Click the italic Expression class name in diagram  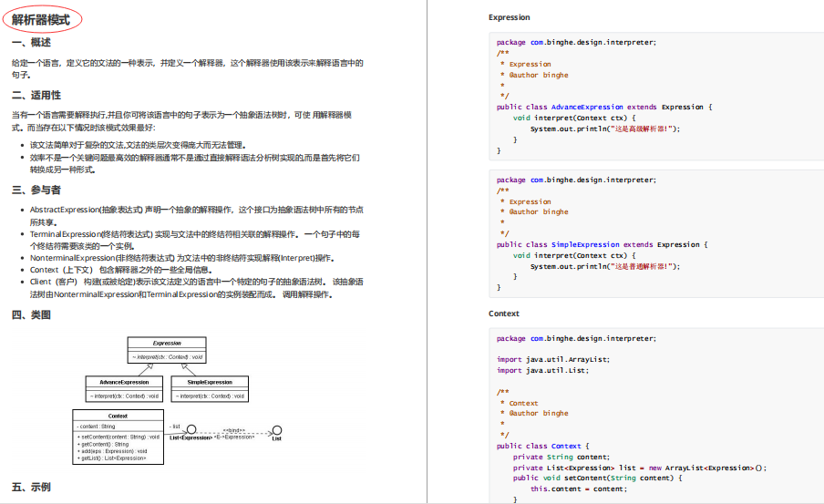[167, 344]
